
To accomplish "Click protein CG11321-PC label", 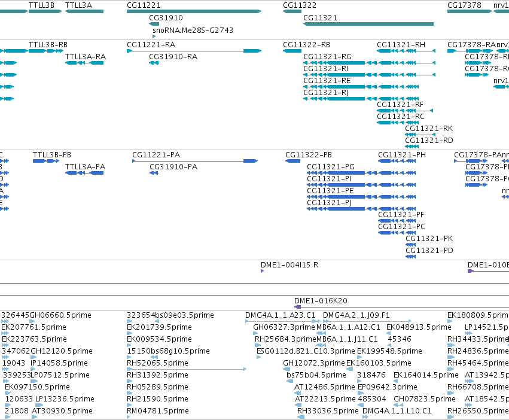I will tap(401, 227).
